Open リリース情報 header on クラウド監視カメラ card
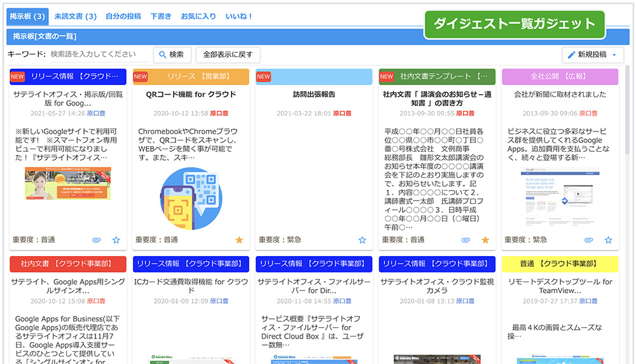Viewport: 636px width, 364px height. point(437,264)
